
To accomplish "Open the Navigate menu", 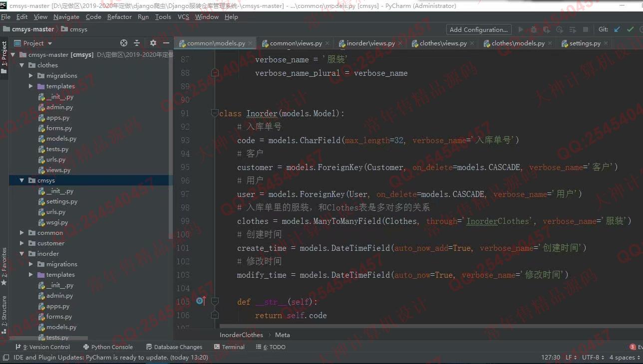I will 66,17.
